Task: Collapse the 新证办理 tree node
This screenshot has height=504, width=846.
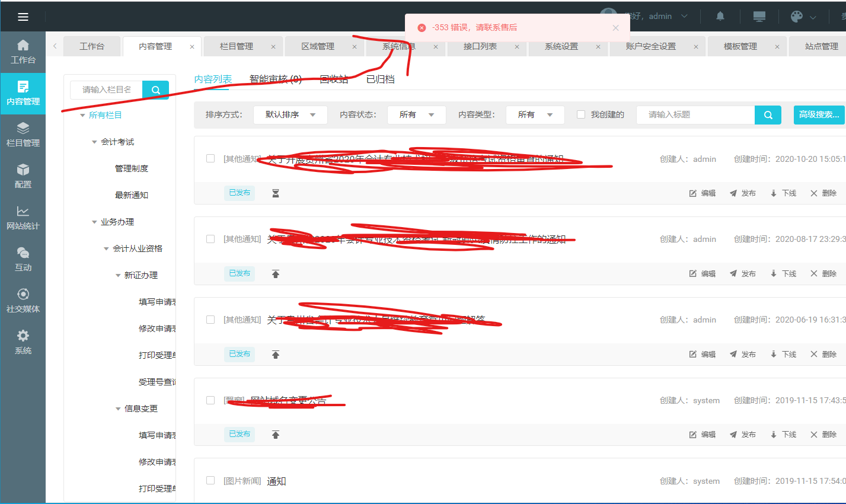Action: (118, 276)
